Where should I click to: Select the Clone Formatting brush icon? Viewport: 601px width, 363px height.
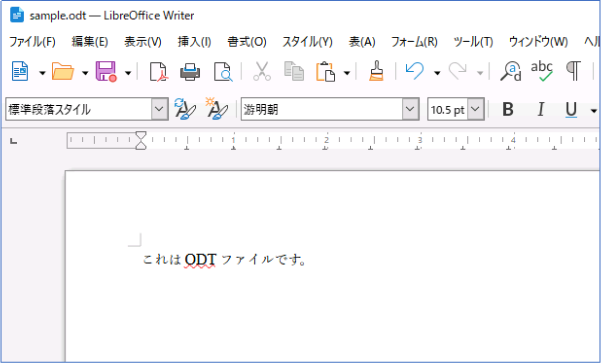[376, 71]
